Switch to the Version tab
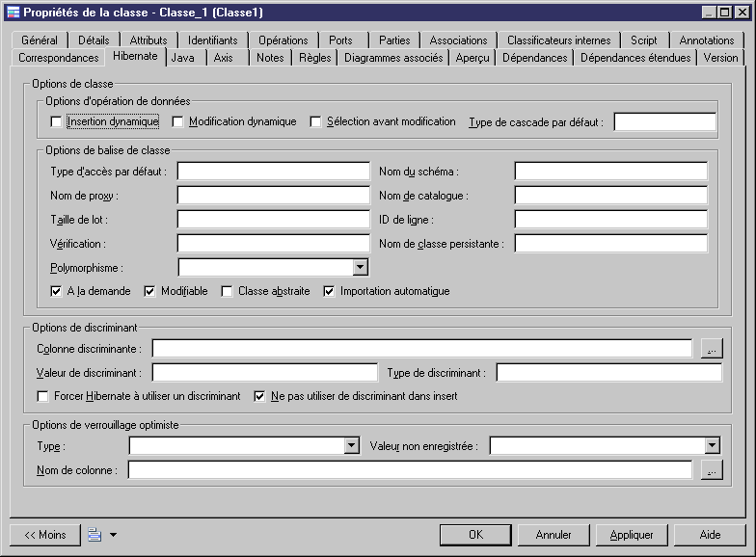 [x=720, y=58]
